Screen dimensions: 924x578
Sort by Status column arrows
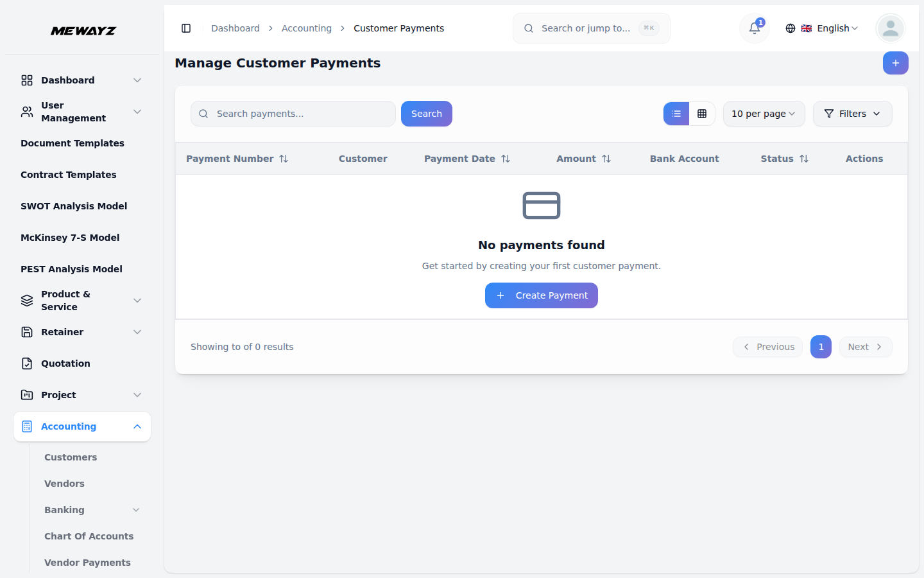804,159
